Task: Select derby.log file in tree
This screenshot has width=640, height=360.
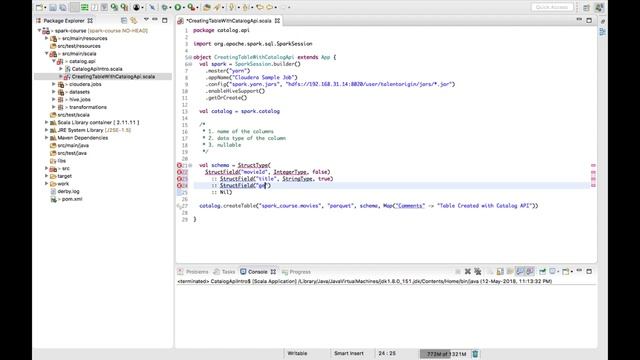Action: 68,191
